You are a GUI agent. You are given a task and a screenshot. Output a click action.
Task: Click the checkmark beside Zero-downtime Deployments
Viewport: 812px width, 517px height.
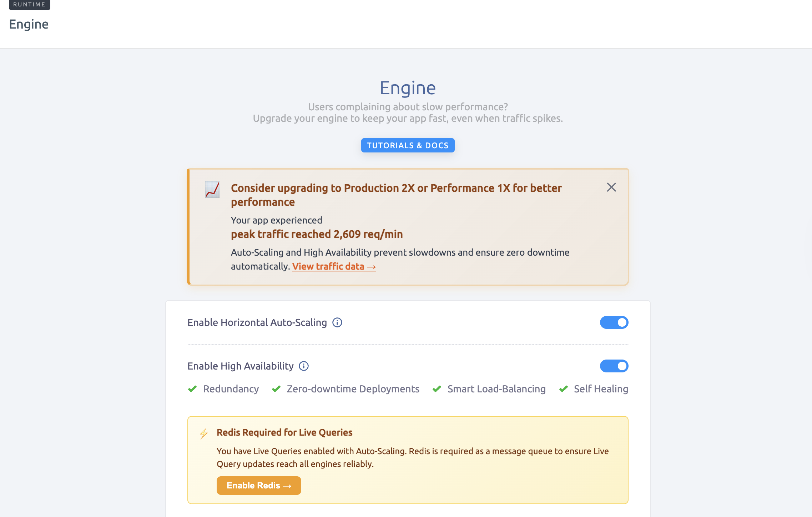tap(276, 389)
